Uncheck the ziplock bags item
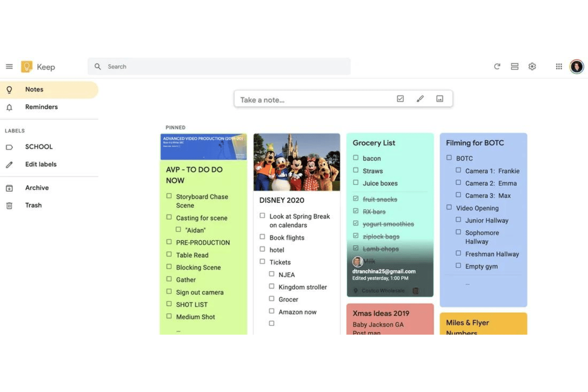 pyautogui.click(x=356, y=236)
